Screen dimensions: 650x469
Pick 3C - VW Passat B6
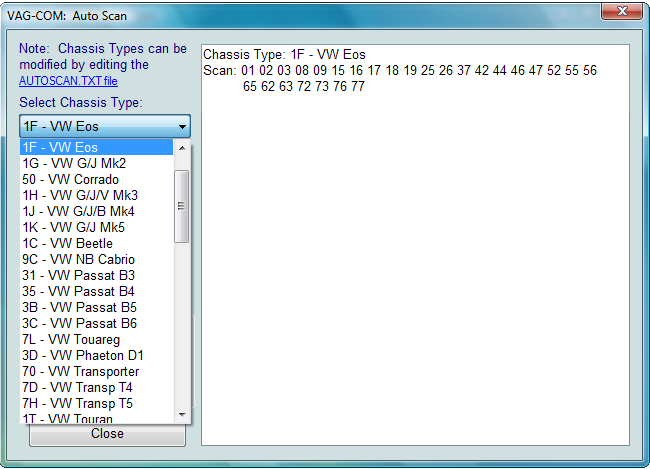pos(96,323)
